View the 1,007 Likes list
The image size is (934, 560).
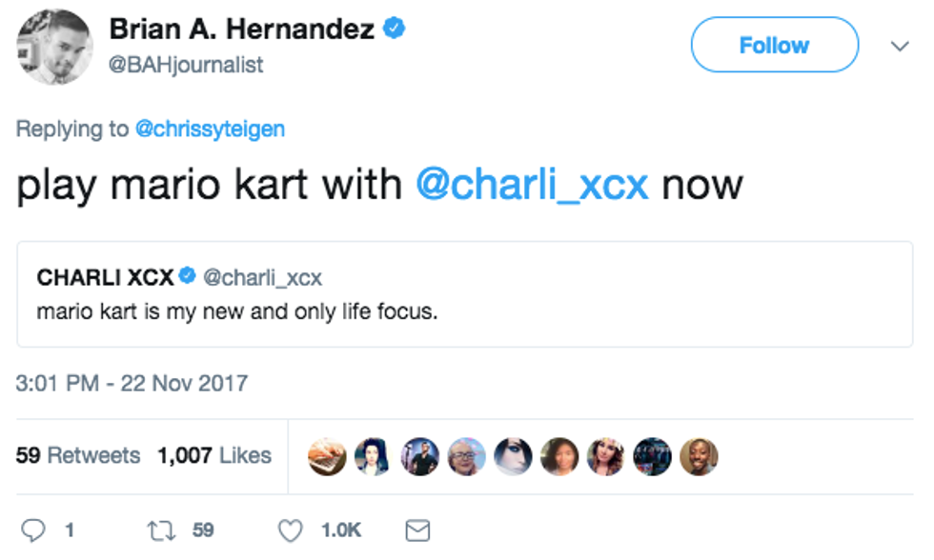pyautogui.click(x=213, y=456)
